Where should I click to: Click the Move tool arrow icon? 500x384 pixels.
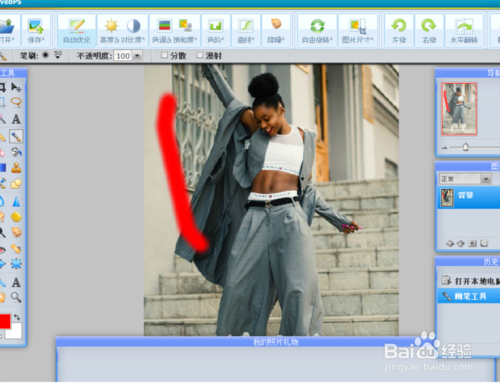(16, 87)
